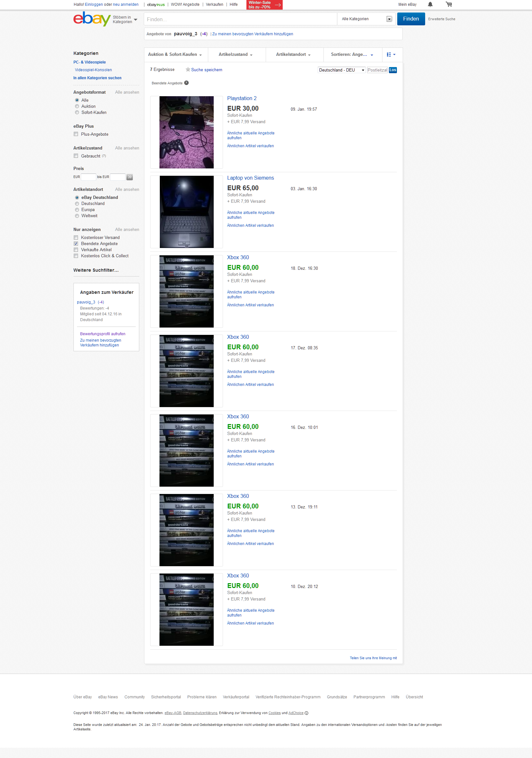Open WOW! Angebote in top menu
Image resolution: width=532 pixels, height=758 pixels.
(x=185, y=4)
